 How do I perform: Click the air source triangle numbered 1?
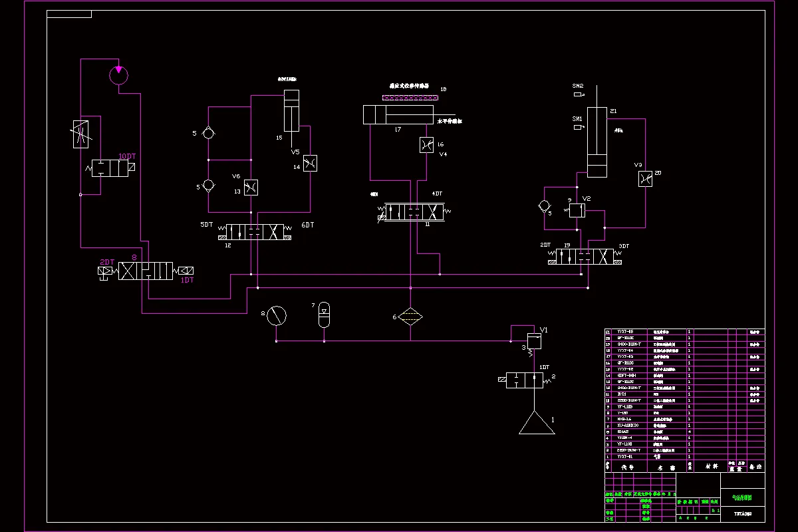(537, 422)
